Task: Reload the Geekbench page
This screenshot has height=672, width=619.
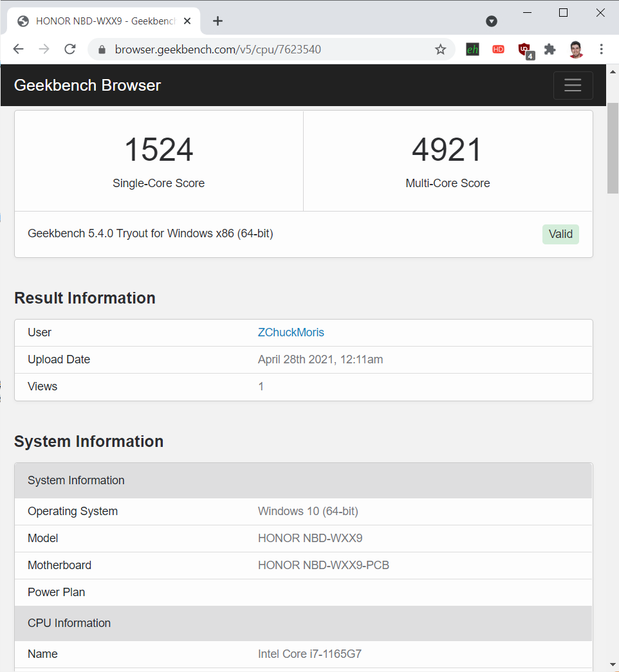Action: pyautogui.click(x=70, y=50)
